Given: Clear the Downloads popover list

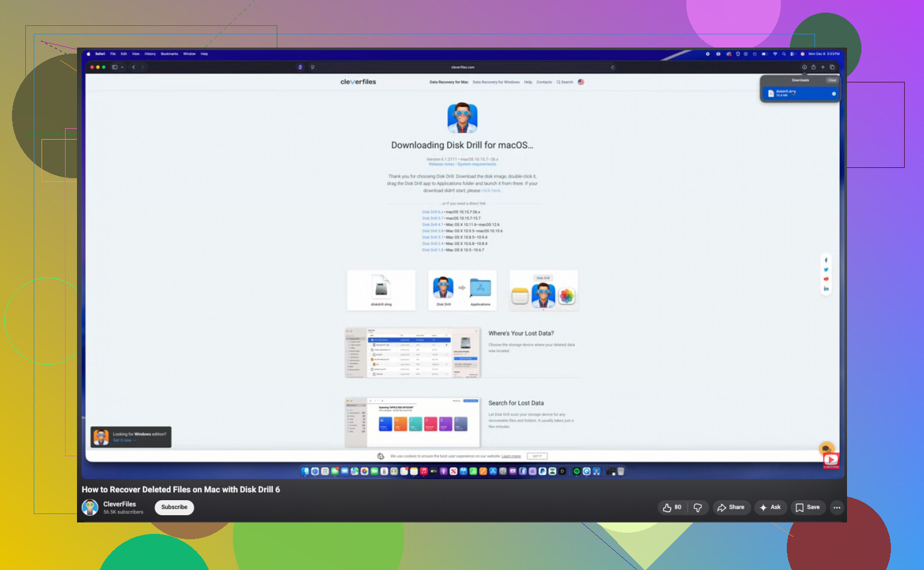Looking at the screenshot, I should pyautogui.click(x=832, y=80).
